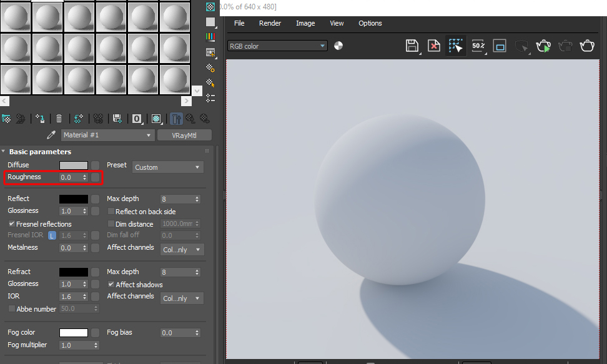This screenshot has width=607, height=364.
Task: Open Material ID Channel flyout
Action: click(x=137, y=119)
